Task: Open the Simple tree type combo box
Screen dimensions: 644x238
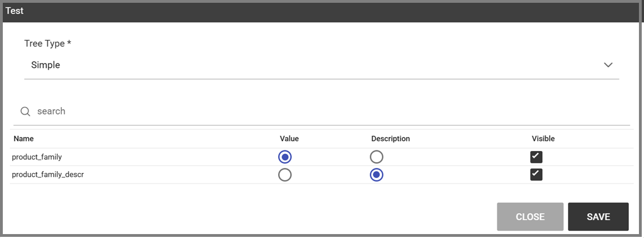Action: tap(321, 65)
